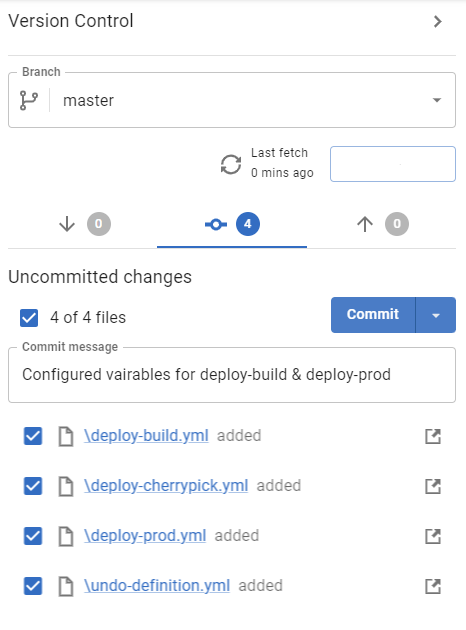Open deploy-prod.yml external view icon

(433, 536)
